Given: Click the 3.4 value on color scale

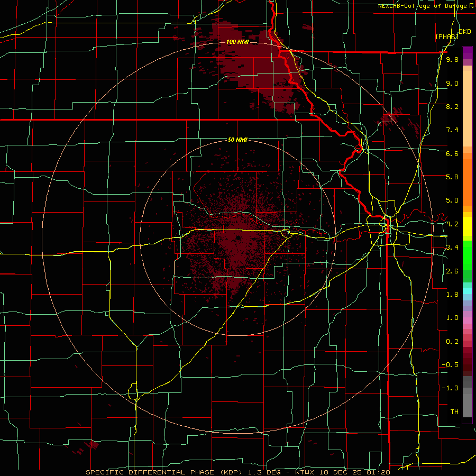Looking at the screenshot, I should [452, 248].
